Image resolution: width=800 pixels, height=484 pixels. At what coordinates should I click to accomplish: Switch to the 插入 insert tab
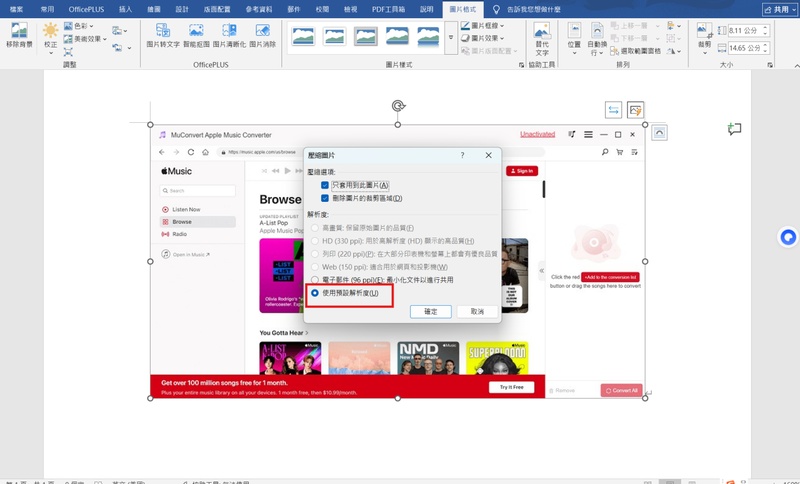tap(125, 9)
